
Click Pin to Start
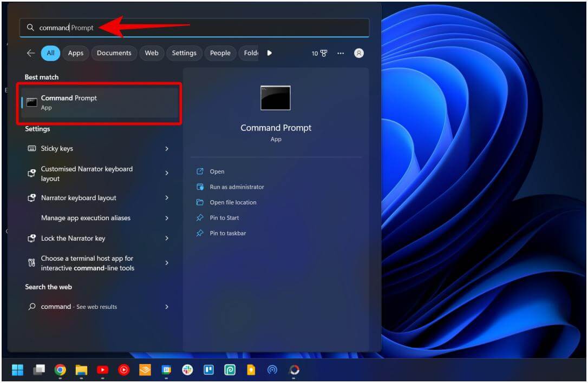(224, 217)
